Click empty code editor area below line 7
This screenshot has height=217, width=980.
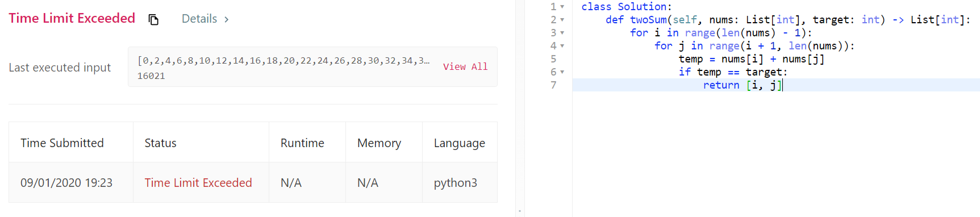(x=776, y=153)
